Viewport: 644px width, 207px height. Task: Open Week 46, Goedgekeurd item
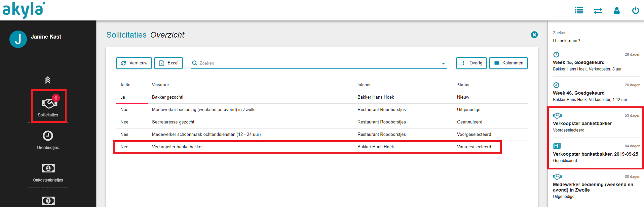point(596,92)
